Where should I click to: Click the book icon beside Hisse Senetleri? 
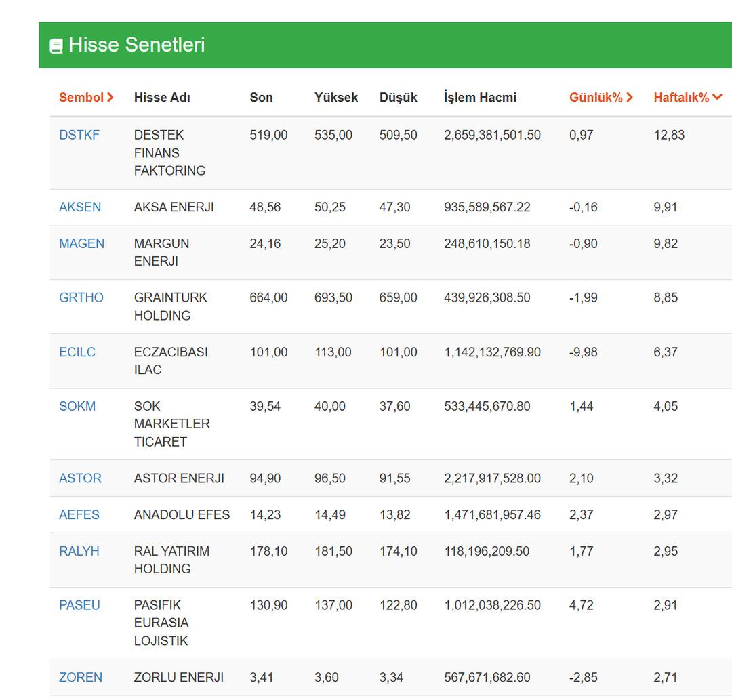pos(56,46)
